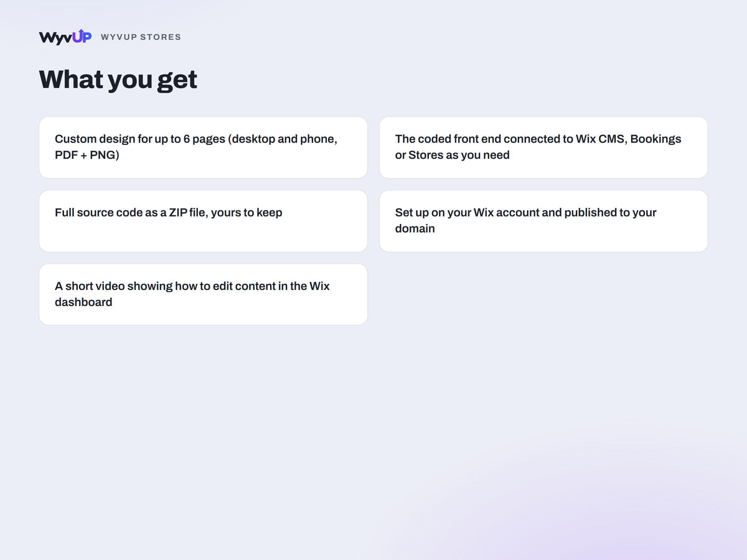Click the Wix CMS, Bookings text
This screenshot has width=747, height=560.
point(628,139)
